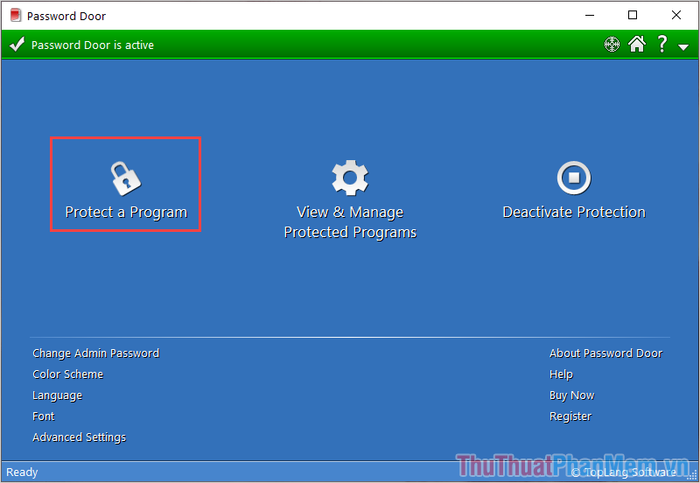Image resolution: width=700 pixels, height=483 pixels.
Task: Open Change Admin Password link
Action: (96, 354)
